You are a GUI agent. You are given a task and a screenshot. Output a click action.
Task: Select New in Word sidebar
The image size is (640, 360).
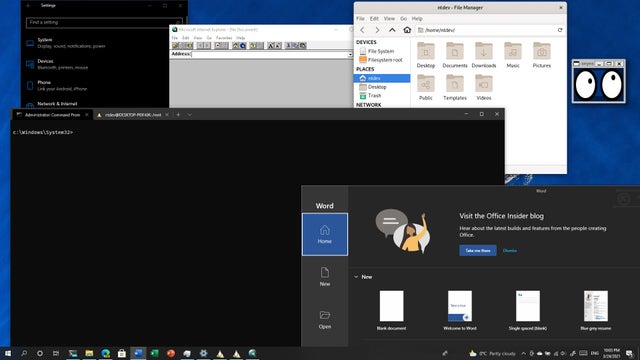[x=325, y=277]
